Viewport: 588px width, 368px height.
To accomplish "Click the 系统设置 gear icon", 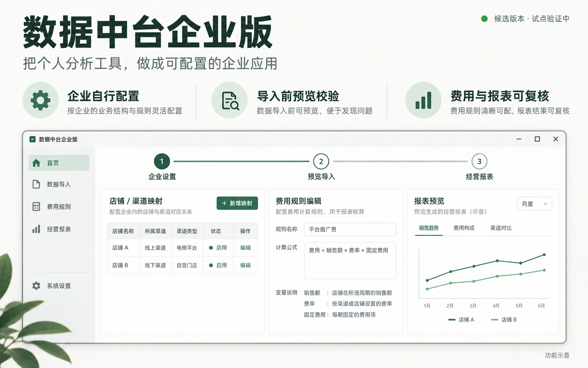I will [36, 286].
